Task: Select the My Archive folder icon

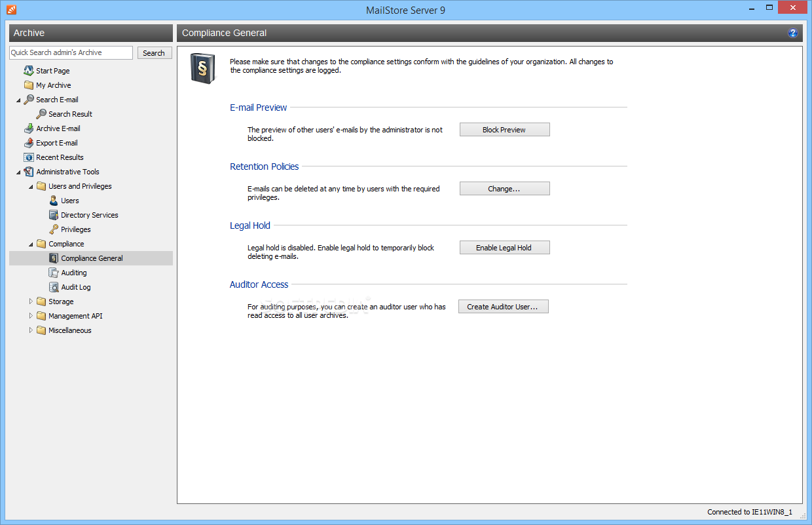Action: pyautogui.click(x=29, y=85)
